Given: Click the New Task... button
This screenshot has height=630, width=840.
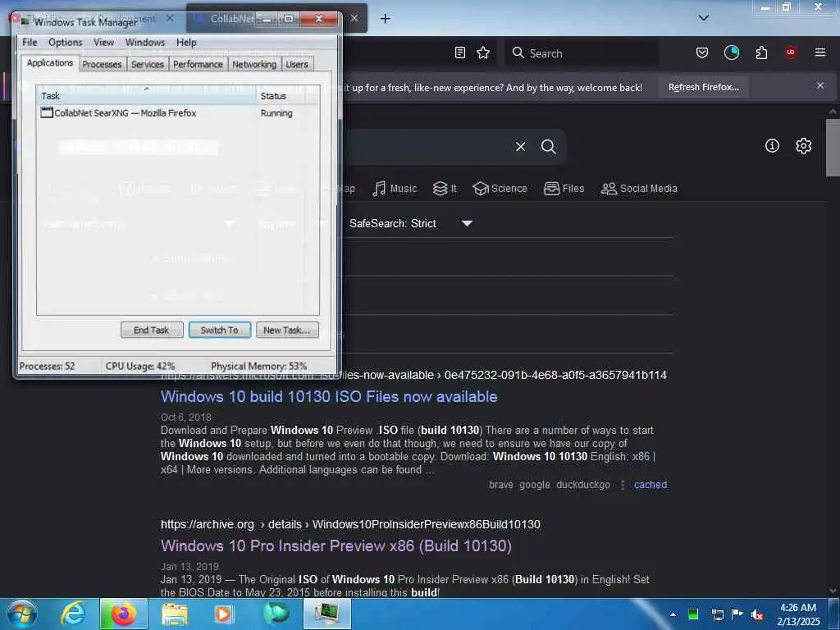Looking at the screenshot, I should point(287,330).
